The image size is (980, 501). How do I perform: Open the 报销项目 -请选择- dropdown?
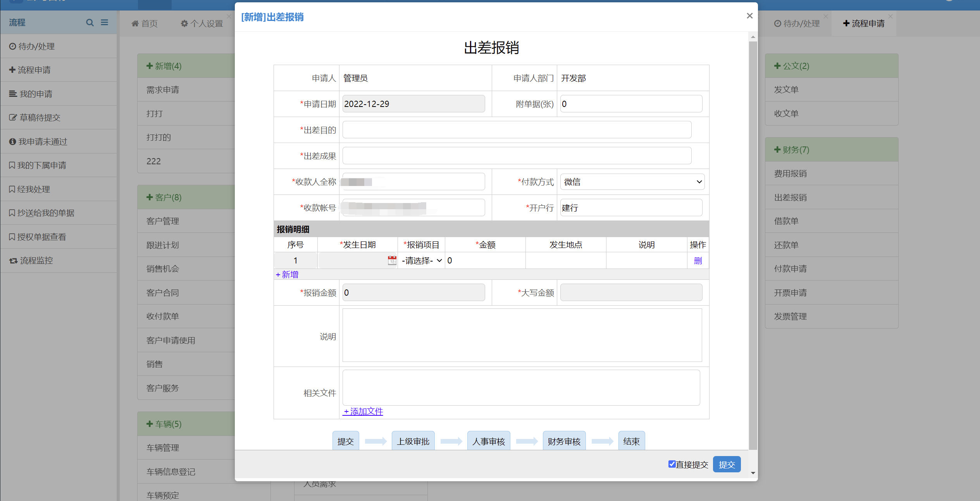point(422,260)
